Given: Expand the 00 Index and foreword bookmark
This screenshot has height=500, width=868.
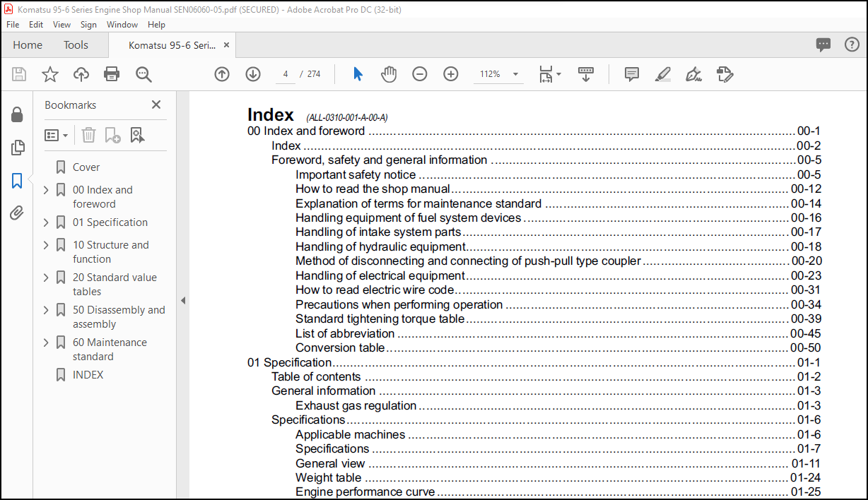Looking at the screenshot, I should click(46, 190).
